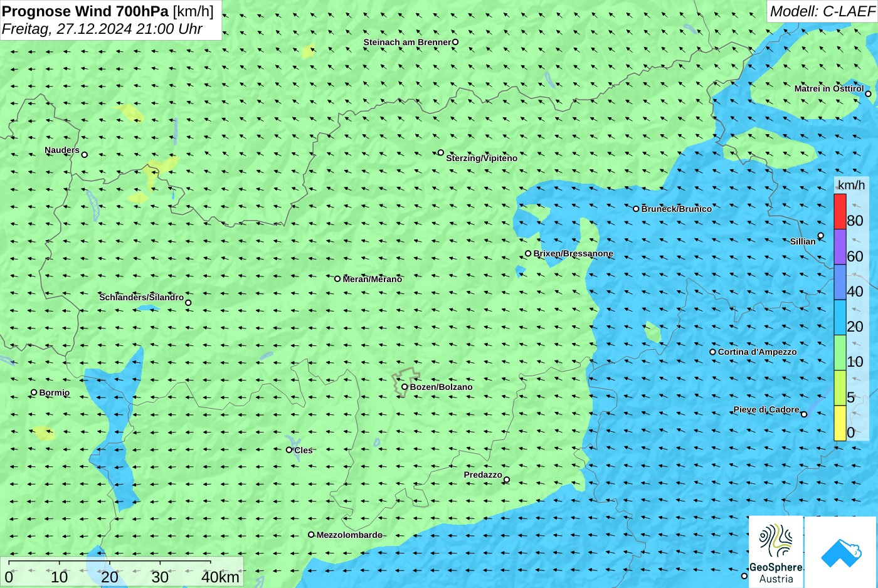Click the "Mezzolombardo" label text
Viewport: 878px width, 588px height.
coord(349,535)
